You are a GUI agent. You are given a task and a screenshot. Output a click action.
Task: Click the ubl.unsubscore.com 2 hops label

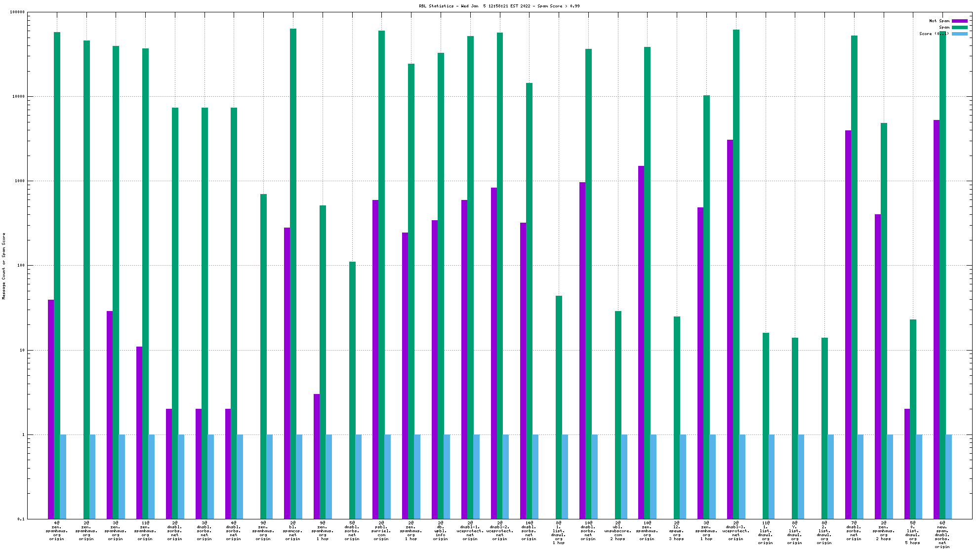[617, 531]
